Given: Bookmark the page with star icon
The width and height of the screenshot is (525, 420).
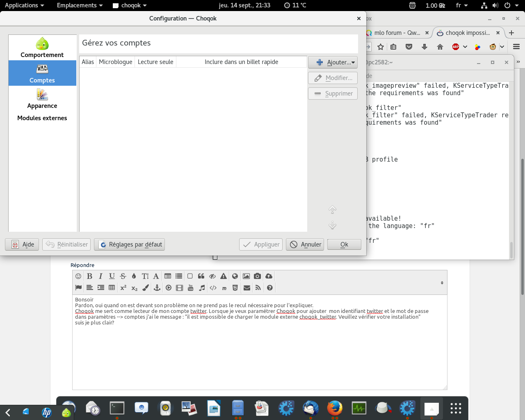Looking at the screenshot, I should (x=381, y=47).
